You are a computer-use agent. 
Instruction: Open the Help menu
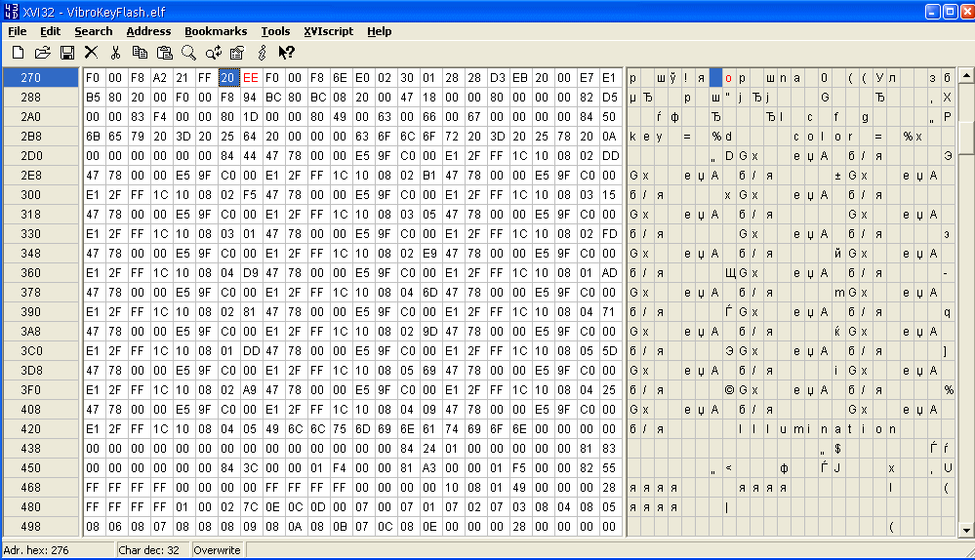point(380,31)
